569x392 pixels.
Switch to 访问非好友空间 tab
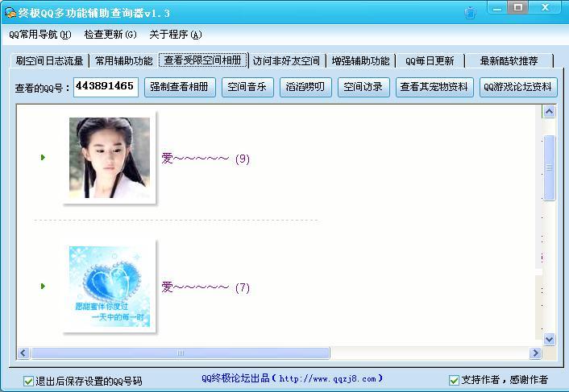pos(286,60)
